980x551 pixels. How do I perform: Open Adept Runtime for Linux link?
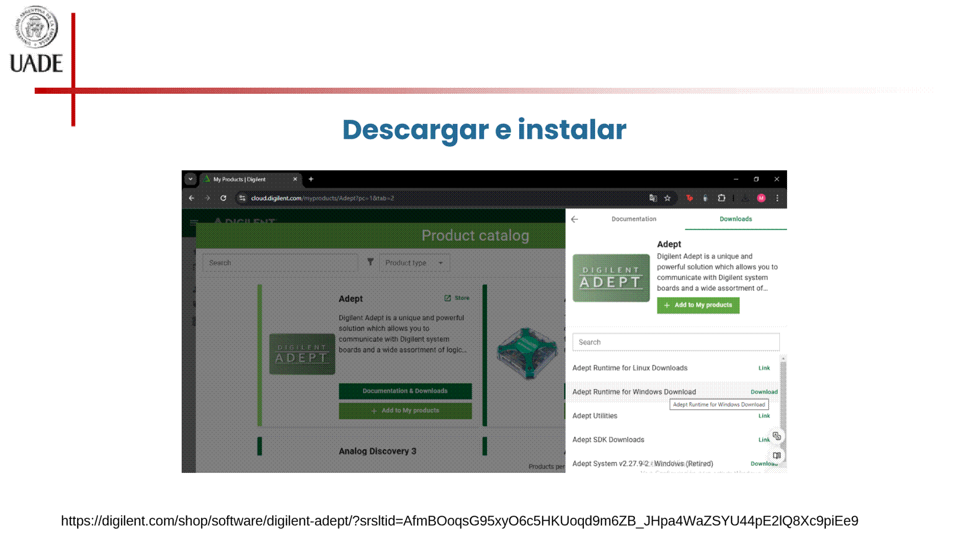(764, 368)
